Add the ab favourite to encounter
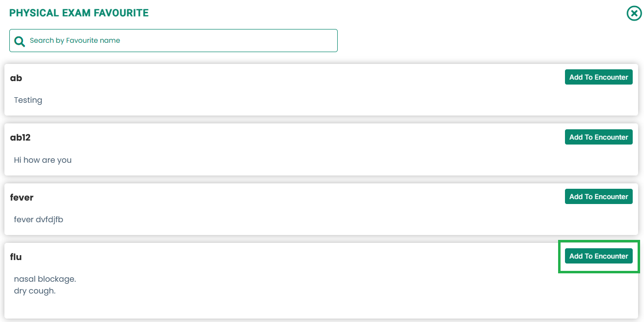This screenshot has height=322, width=644. coord(599,77)
